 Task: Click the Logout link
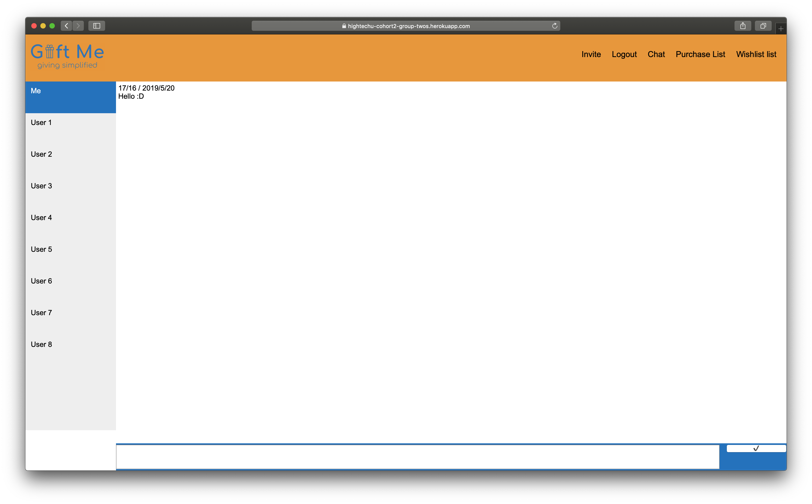click(x=624, y=54)
